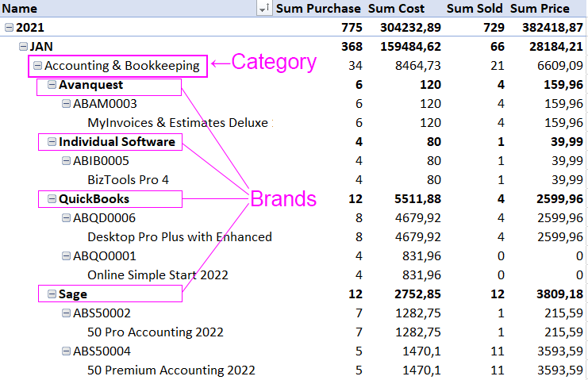The height and width of the screenshot is (380, 588).
Task: Select the BizTools Pro 4 product cell
Action: (x=128, y=180)
